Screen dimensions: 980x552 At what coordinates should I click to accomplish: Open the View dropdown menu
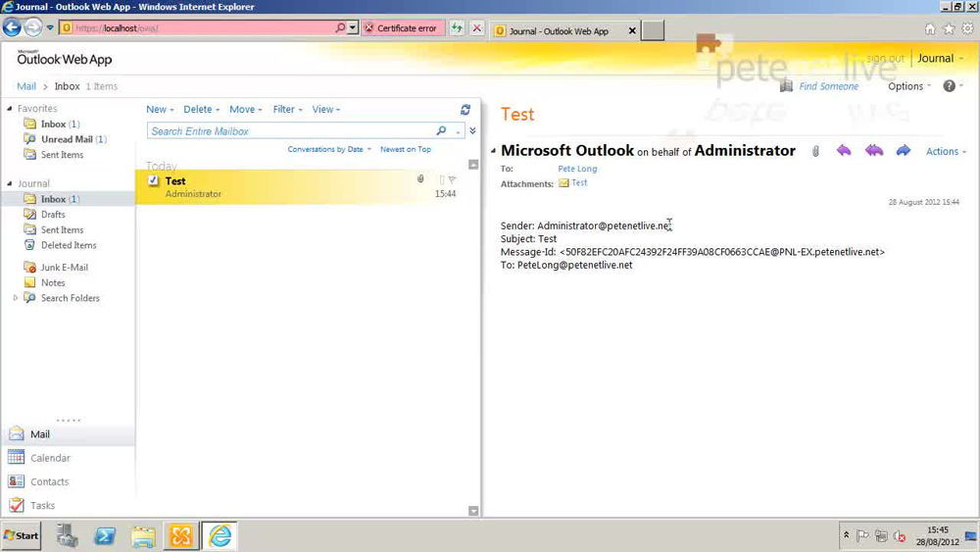point(325,110)
